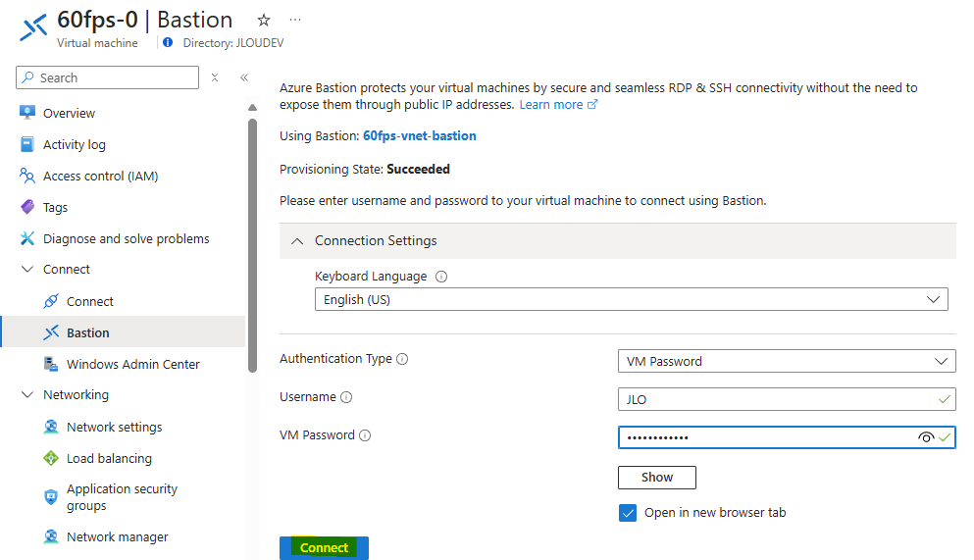The image size is (974, 560).
Task: Click the magnifier icon in the search box
Action: [x=27, y=77]
